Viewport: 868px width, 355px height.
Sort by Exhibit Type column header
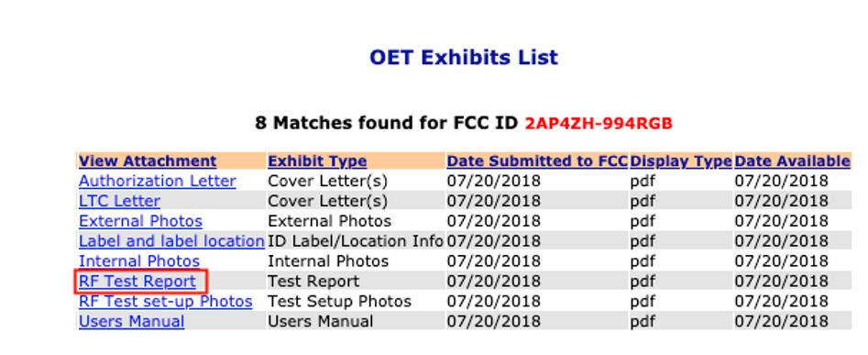(x=317, y=161)
